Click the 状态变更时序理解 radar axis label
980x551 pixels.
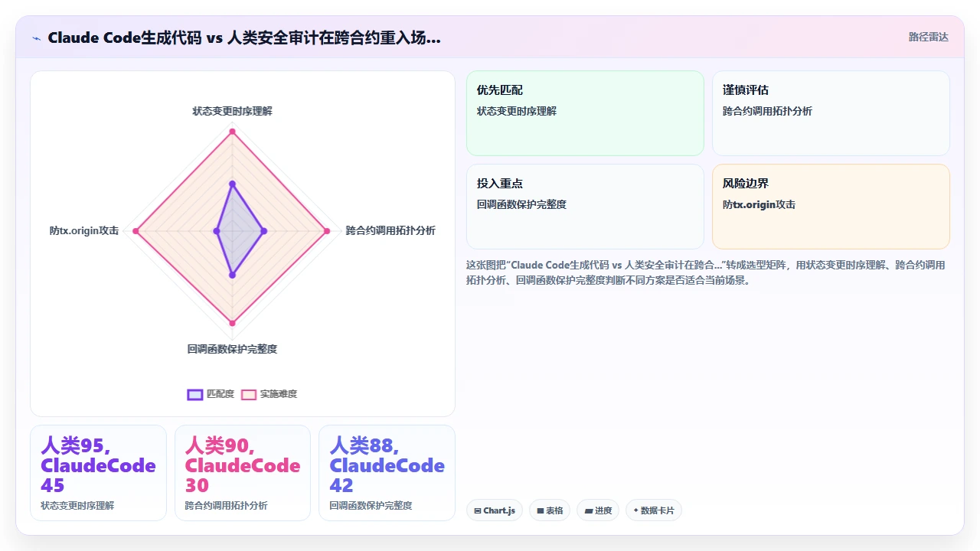(232, 111)
